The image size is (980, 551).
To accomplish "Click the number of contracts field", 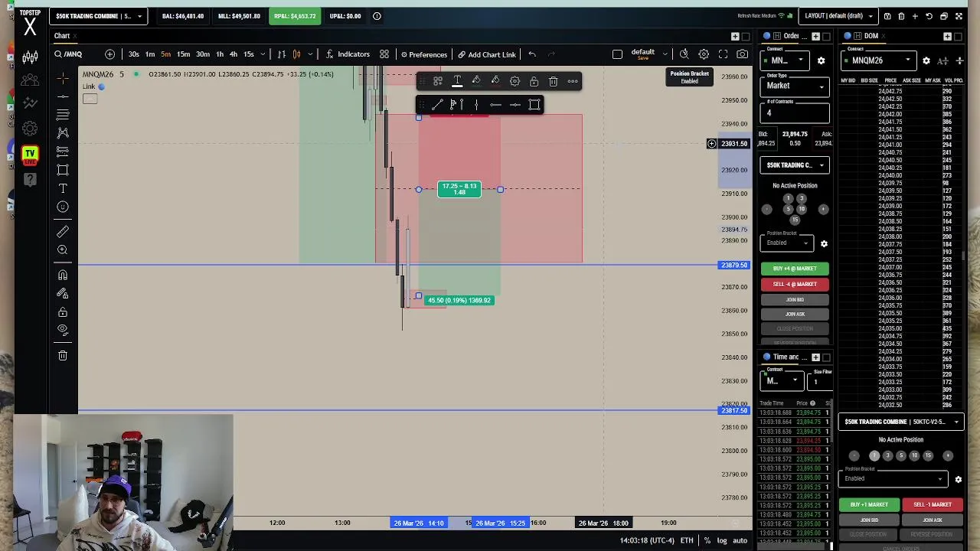I will 795,113.
